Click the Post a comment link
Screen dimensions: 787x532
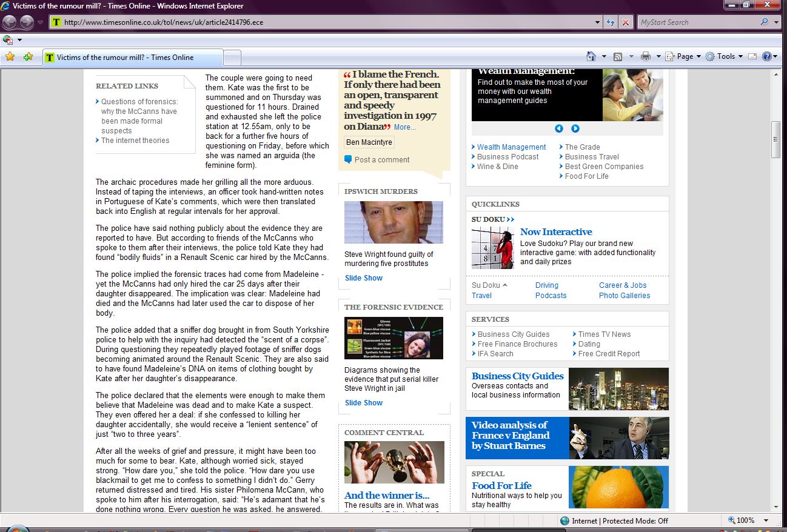point(382,160)
